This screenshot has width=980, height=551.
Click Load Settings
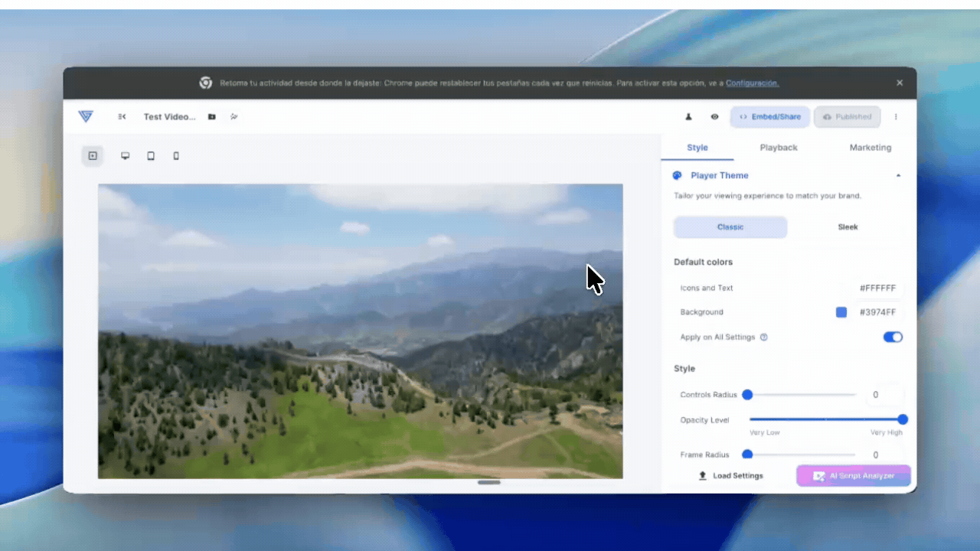pyautogui.click(x=730, y=476)
